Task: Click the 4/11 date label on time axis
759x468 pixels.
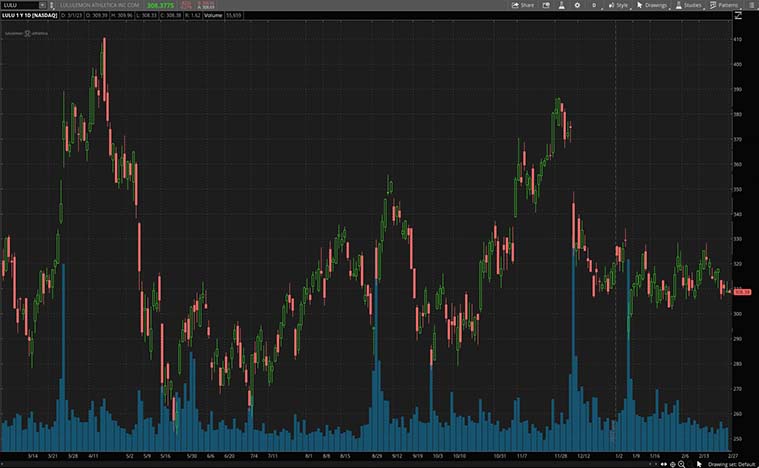Action: pyautogui.click(x=93, y=456)
